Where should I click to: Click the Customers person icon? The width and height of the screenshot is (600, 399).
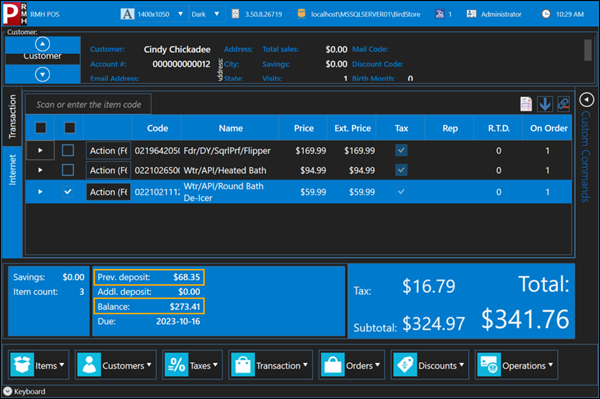point(89,365)
